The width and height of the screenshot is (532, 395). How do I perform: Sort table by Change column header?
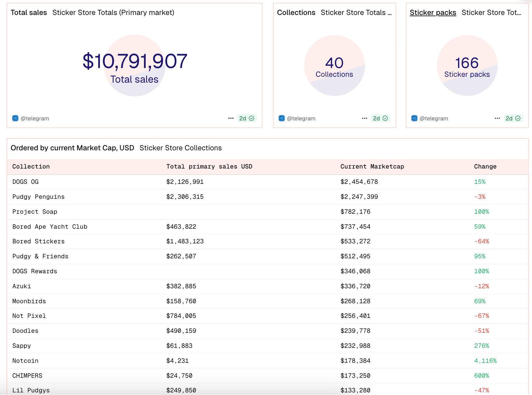[x=485, y=167]
